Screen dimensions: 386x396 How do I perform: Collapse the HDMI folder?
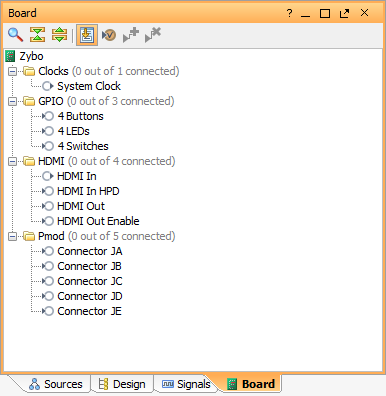point(12,161)
